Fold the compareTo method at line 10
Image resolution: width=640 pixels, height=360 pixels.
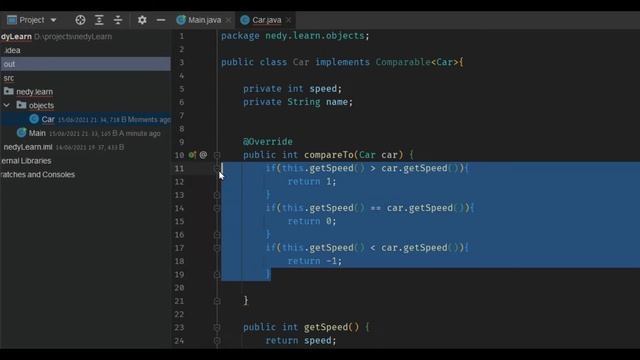pyautogui.click(x=217, y=155)
